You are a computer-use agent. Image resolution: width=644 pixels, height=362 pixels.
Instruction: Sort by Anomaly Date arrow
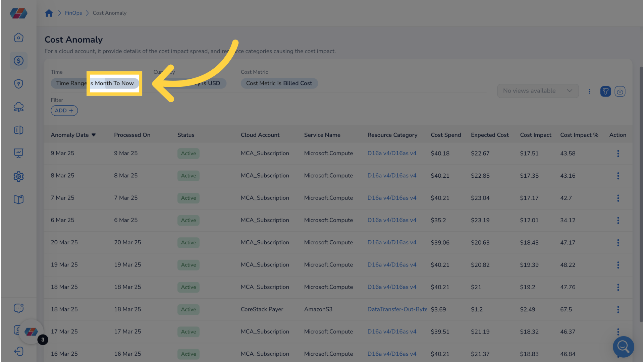pyautogui.click(x=94, y=135)
